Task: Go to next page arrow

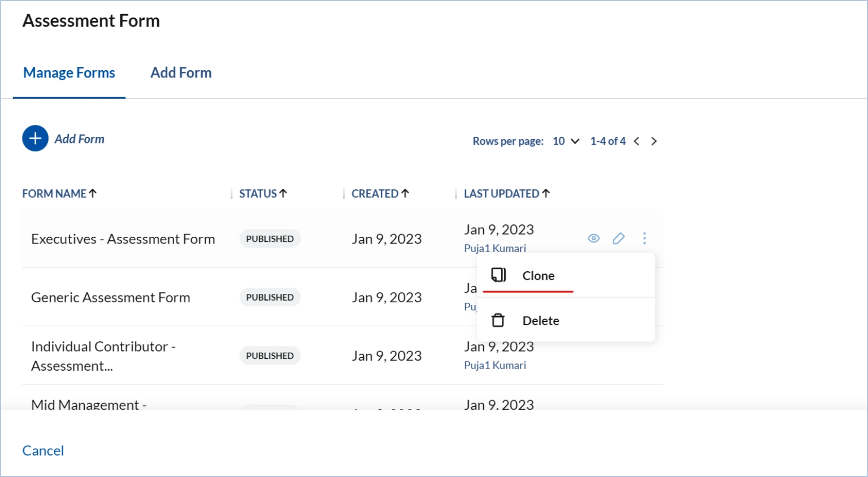Action: click(x=654, y=141)
